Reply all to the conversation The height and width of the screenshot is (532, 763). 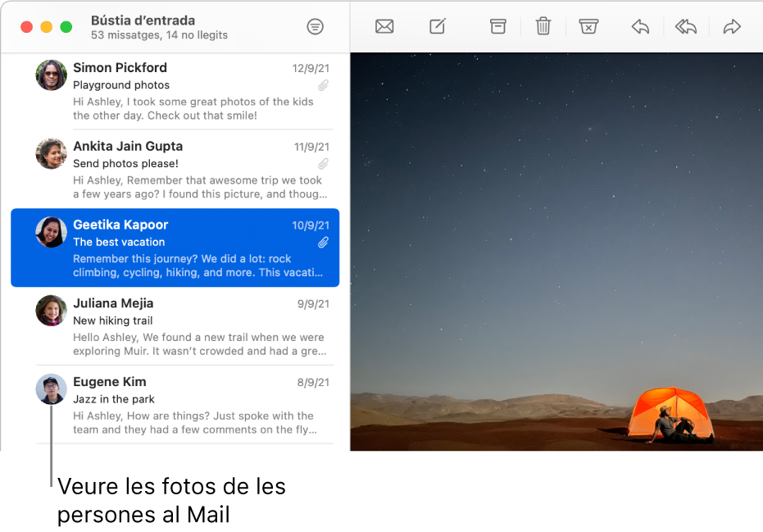pyautogui.click(x=686, y=26)
